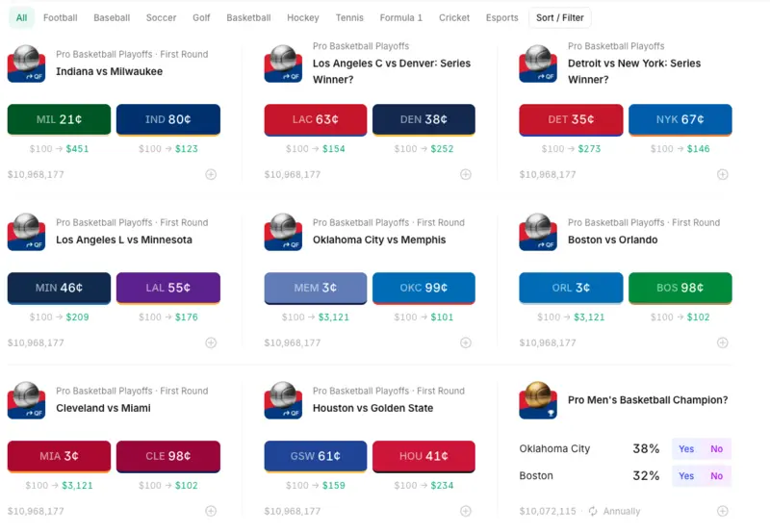This screenshot has height=532, width=770.
Task: Click plus icon on Cleveland vs Miami card
Action: [x=211, y=511]
